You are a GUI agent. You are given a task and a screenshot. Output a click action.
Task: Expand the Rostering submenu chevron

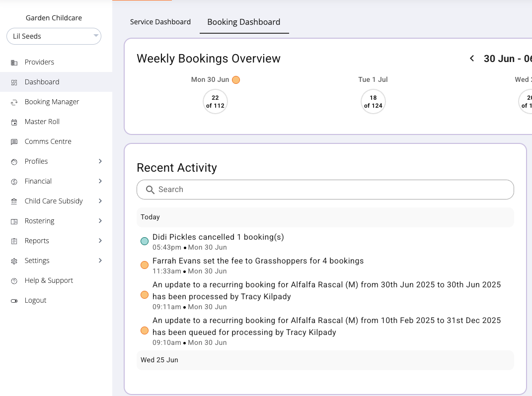coord(100,221)
